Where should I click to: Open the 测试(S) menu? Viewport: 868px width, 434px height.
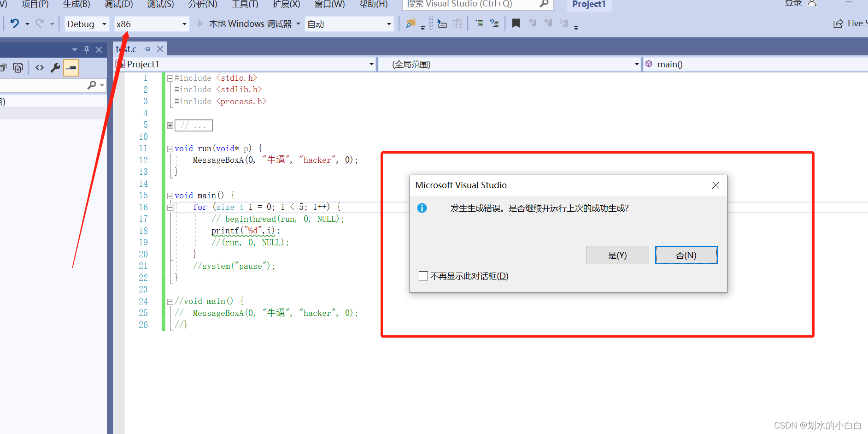click(161, 4)
